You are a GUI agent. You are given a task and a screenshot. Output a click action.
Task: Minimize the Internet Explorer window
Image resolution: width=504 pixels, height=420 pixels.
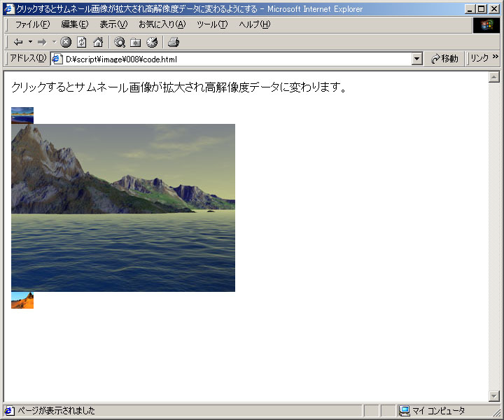470,9
